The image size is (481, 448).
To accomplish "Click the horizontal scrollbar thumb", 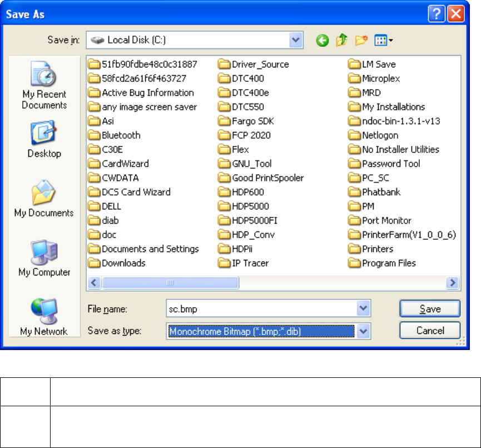I will [170, 283].
